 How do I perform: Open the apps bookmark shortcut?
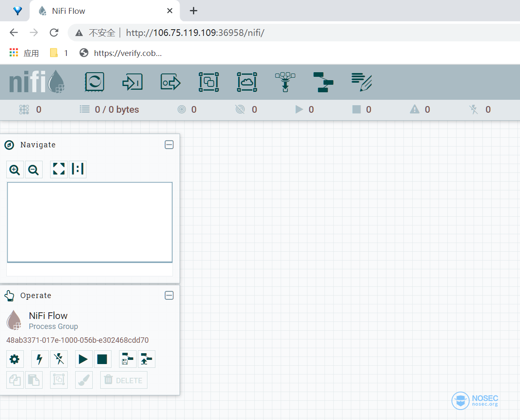pos(24,53)
